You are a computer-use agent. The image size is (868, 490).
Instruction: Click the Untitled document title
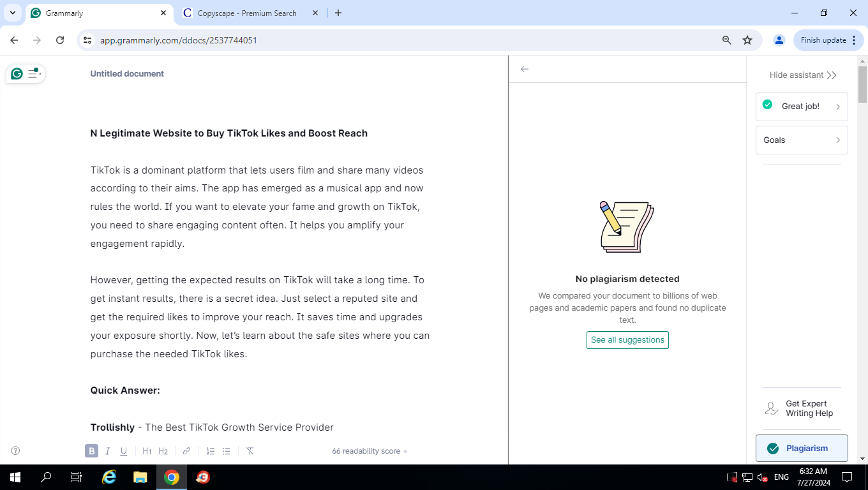[x=127, y=74]
